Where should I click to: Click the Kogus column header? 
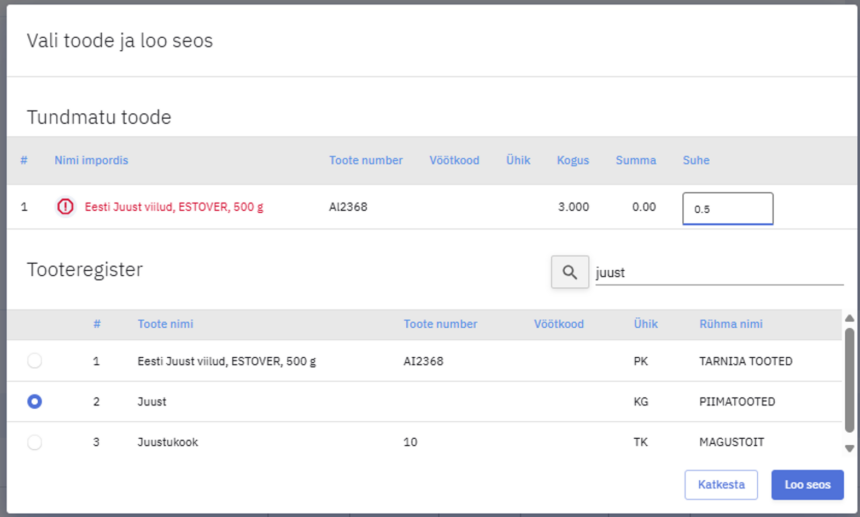573,160
